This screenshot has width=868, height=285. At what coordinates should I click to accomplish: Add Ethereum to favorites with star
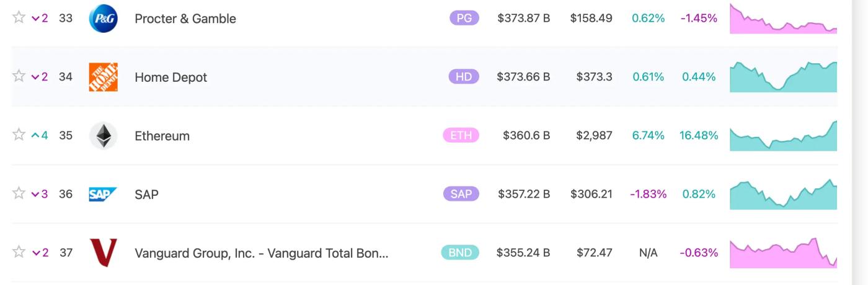pos(19,135)
